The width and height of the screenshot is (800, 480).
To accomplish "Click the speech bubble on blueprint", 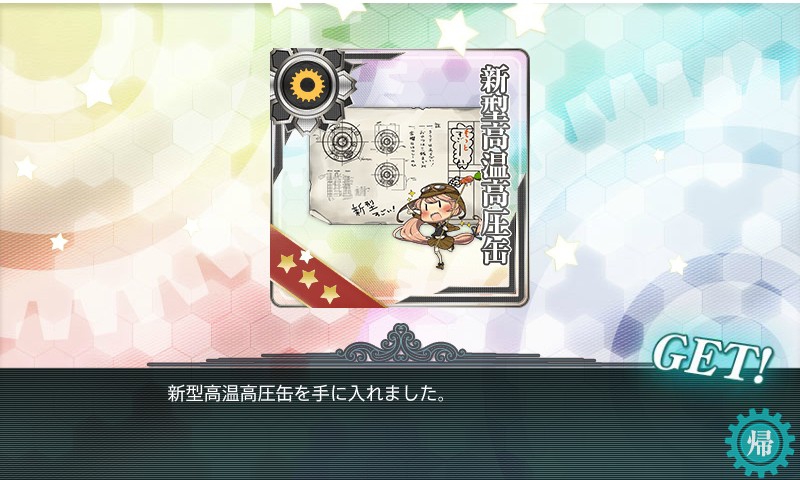I will click(x=463, y=143).
